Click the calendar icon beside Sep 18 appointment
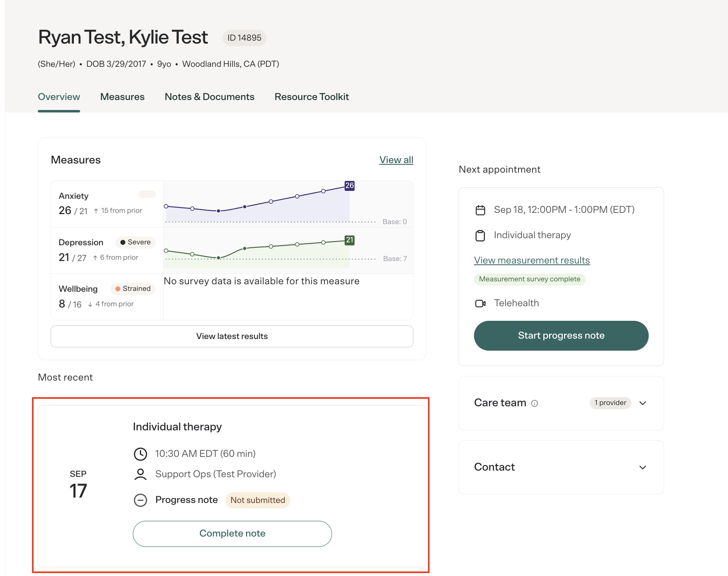The image size is (728, 576). 480,210
